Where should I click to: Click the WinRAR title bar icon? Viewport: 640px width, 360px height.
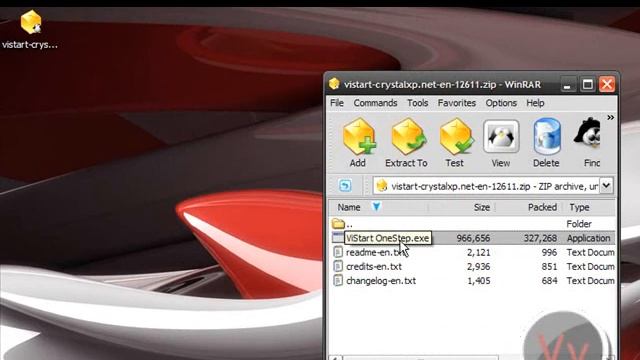[334, 84]
